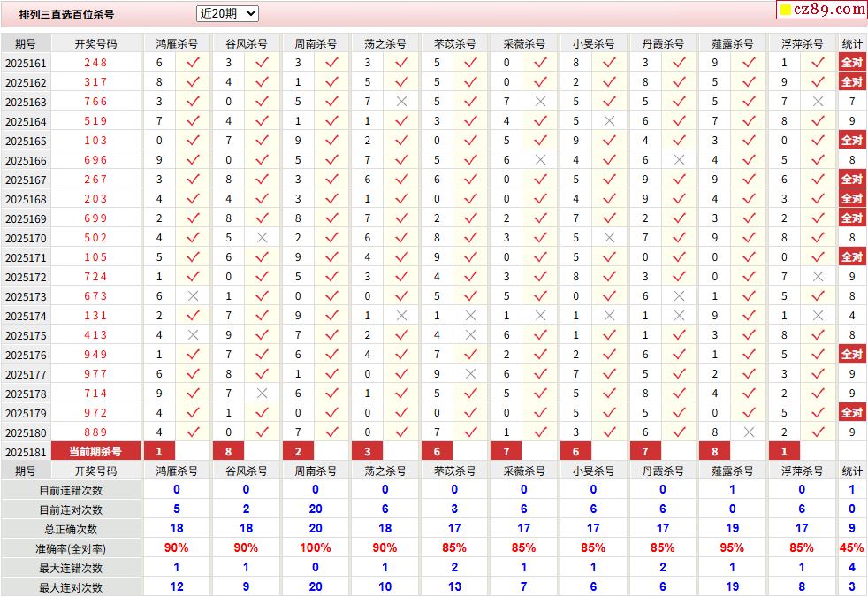The height and width of the screenshot is (597, 868).
Task: Click winning number 131
Action: pos(95,316)
